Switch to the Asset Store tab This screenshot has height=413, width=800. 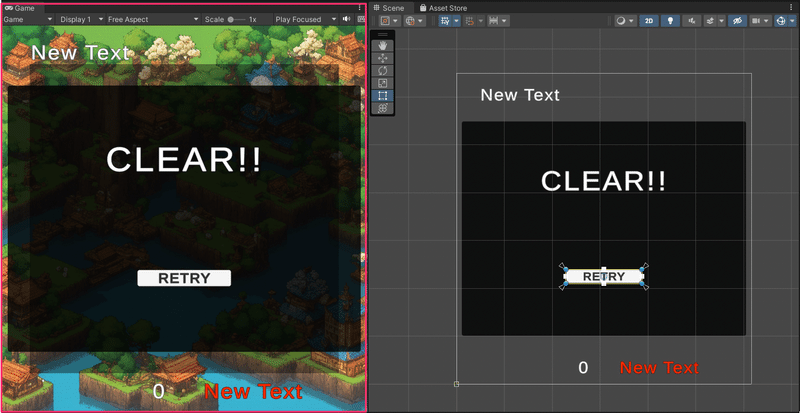tap(443, 8)
